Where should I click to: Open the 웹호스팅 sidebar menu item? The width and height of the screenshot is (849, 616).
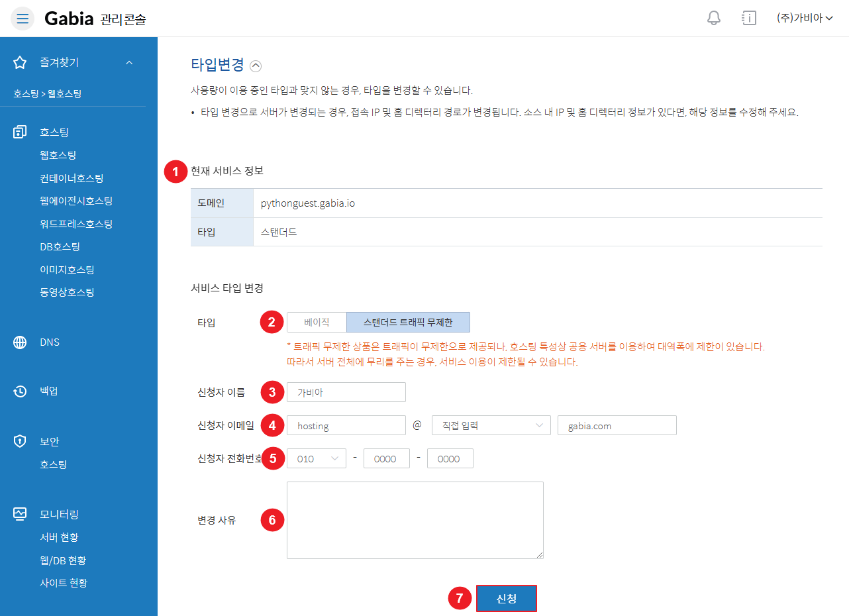coord(58,155)
